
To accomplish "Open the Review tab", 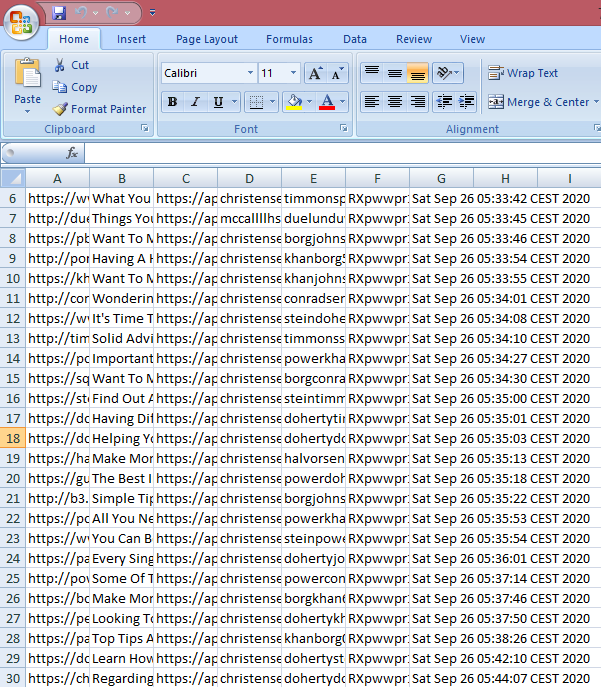I will 414,39.
